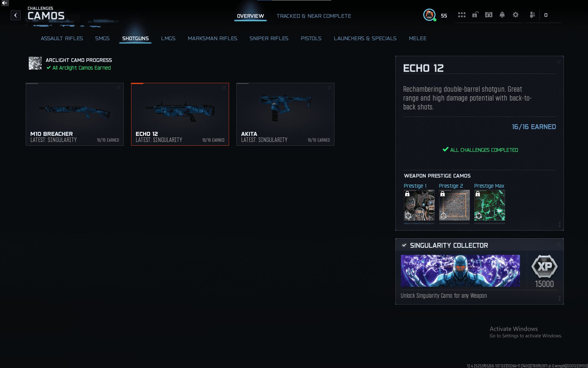This screenshot has width=588, height=368.
Task: Select the M10 Breacher weapon card
Action: click(75, 114)
